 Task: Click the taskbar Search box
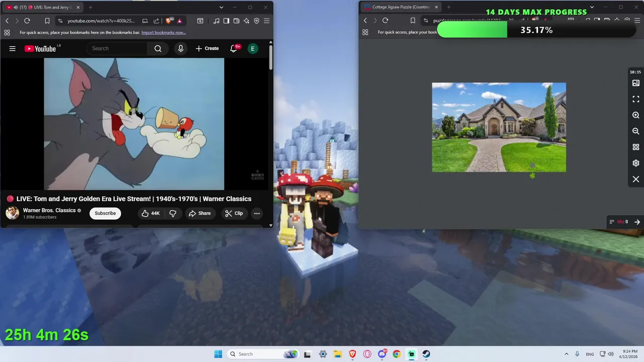[x=263, y=354]
